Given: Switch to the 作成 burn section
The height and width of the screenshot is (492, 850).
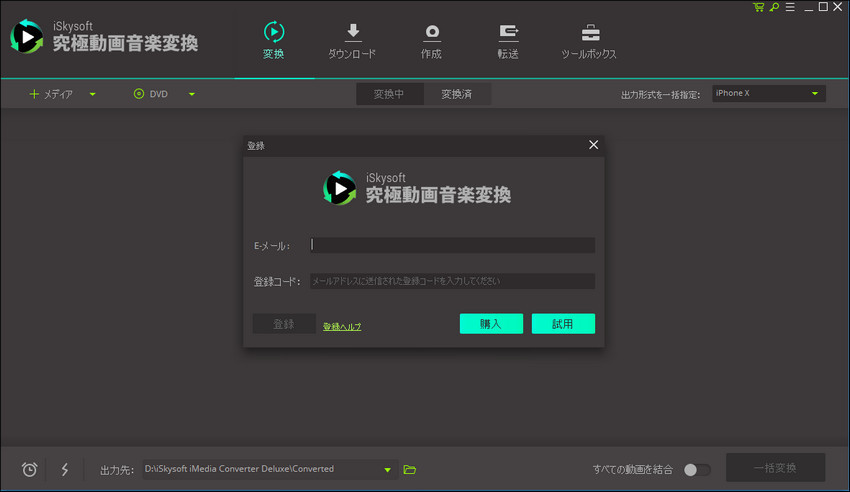Looking at the screenshot, I should tap(432, 42).
